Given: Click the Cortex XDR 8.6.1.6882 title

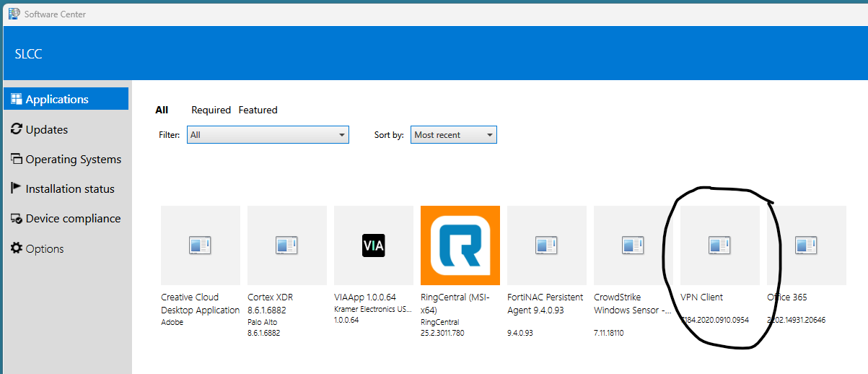Looking at the screenshot, I should click(x=271, y=303).
